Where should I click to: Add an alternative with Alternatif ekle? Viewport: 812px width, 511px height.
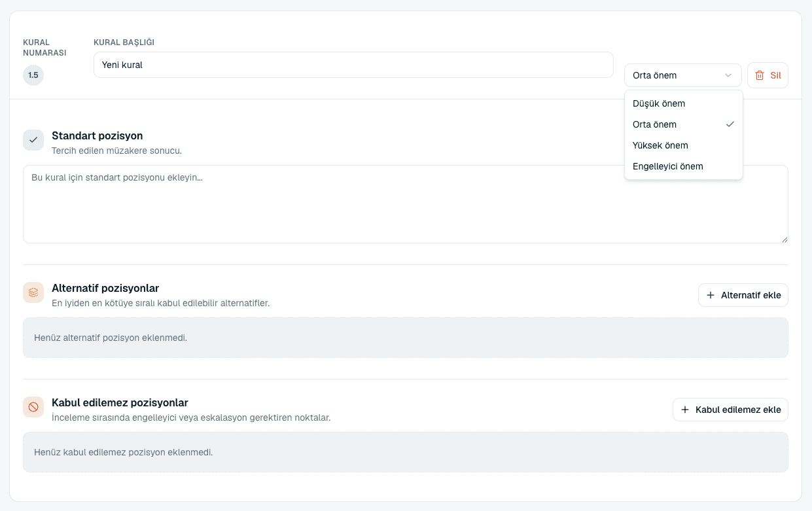pos(743,295)
